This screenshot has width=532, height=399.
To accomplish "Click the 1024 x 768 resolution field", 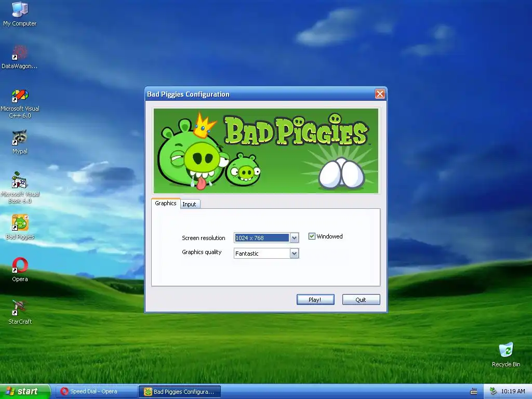I will coord(262,238).
